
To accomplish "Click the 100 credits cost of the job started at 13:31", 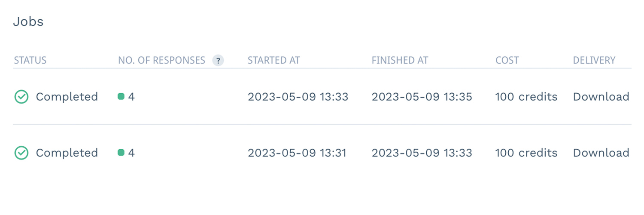I will point(526,153).
